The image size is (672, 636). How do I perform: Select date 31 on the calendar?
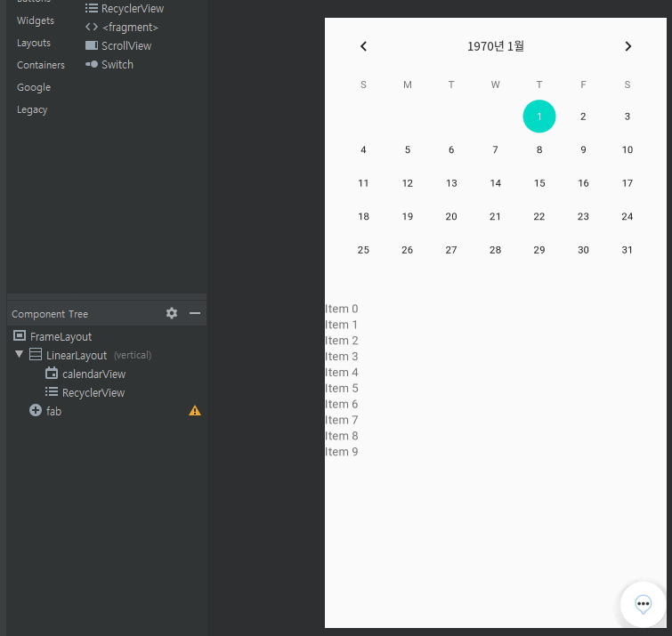pyautogui.click(x=627, y=250)
